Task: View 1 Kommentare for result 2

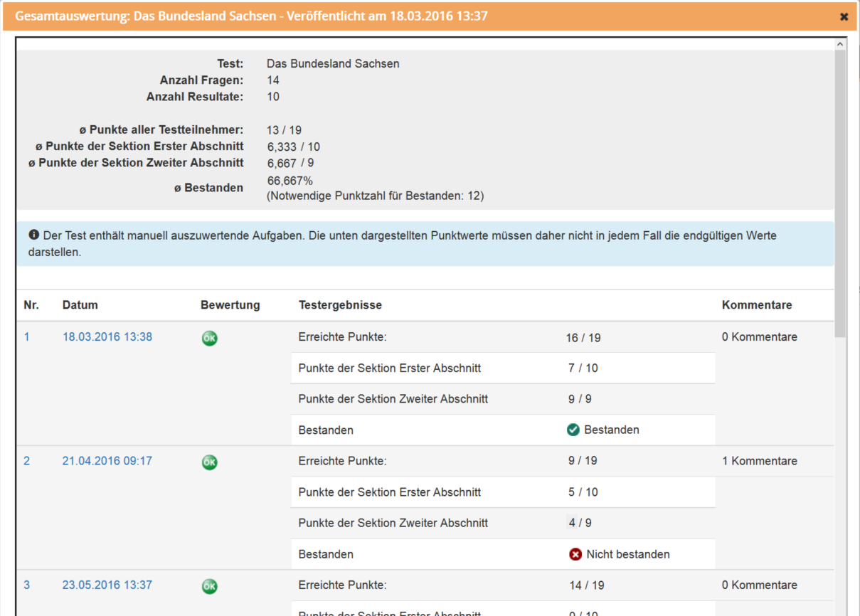Action: tap(759, 461)
